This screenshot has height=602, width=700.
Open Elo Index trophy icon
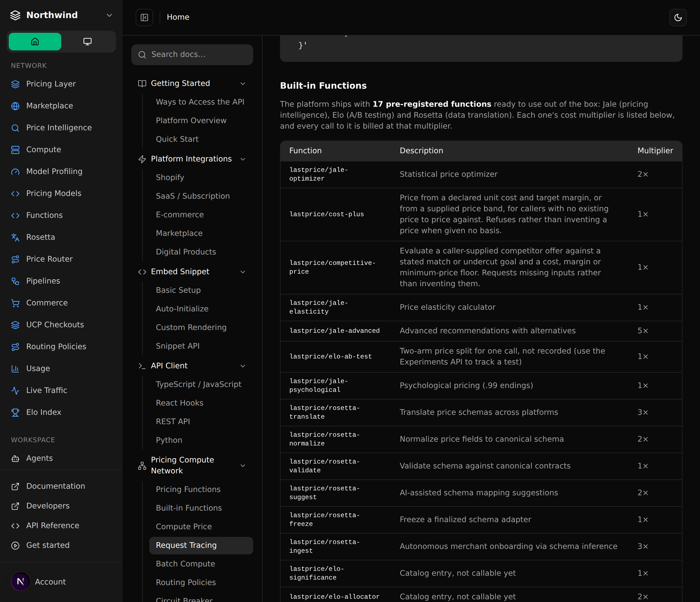15,412
